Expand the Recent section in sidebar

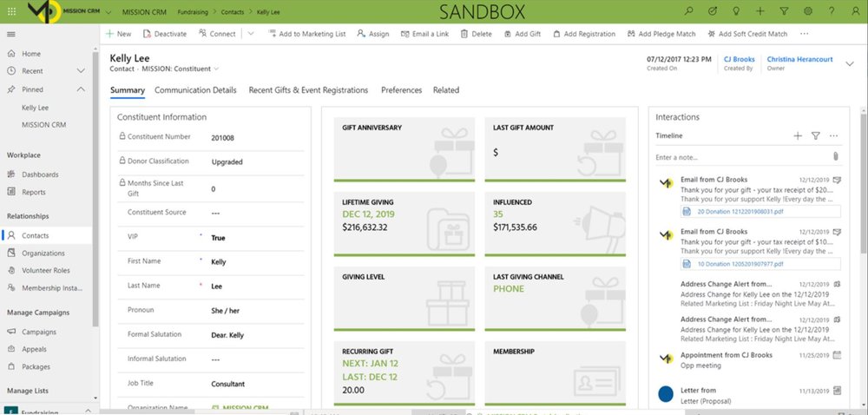[81, 71]
